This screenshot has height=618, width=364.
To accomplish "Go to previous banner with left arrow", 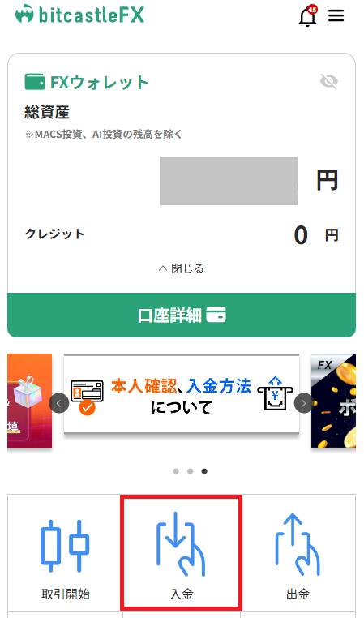I will [59, 403].
